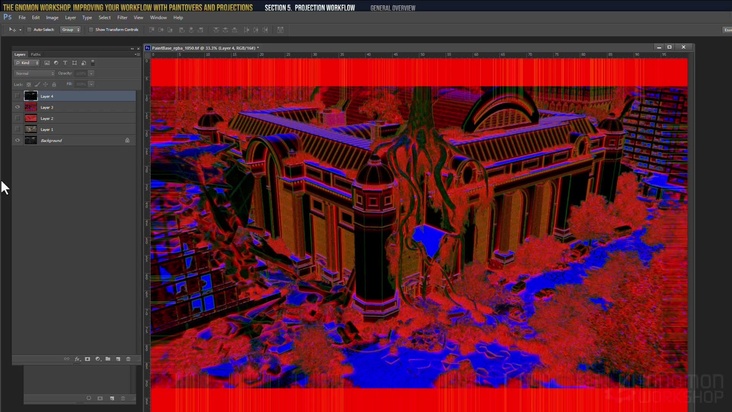Enable Show Transform Controls checkbox
The width and height of the screenshot is (732, 412).
pyautogui.click(x=91, y=29)
